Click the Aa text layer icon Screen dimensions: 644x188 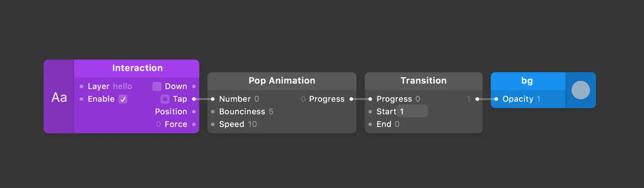click(59, 98)
